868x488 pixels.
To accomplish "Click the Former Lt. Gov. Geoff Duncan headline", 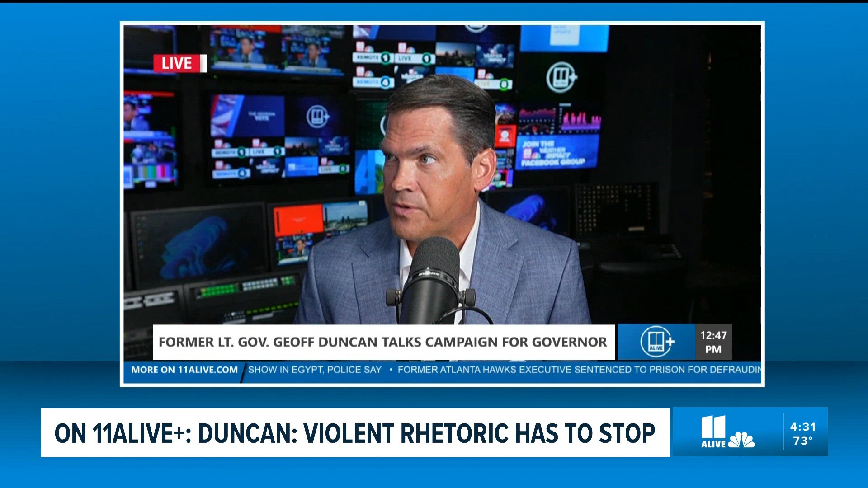I will coord(383,342).
